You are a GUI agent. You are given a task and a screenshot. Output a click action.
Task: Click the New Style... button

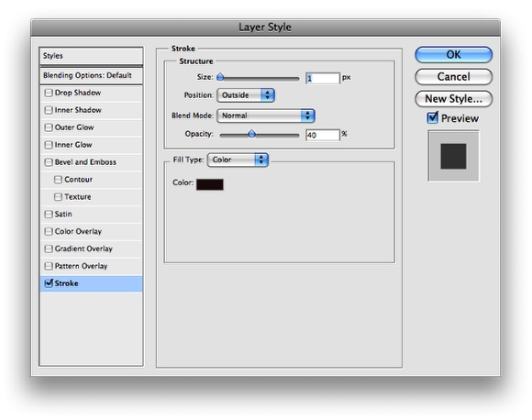point(454,99)
